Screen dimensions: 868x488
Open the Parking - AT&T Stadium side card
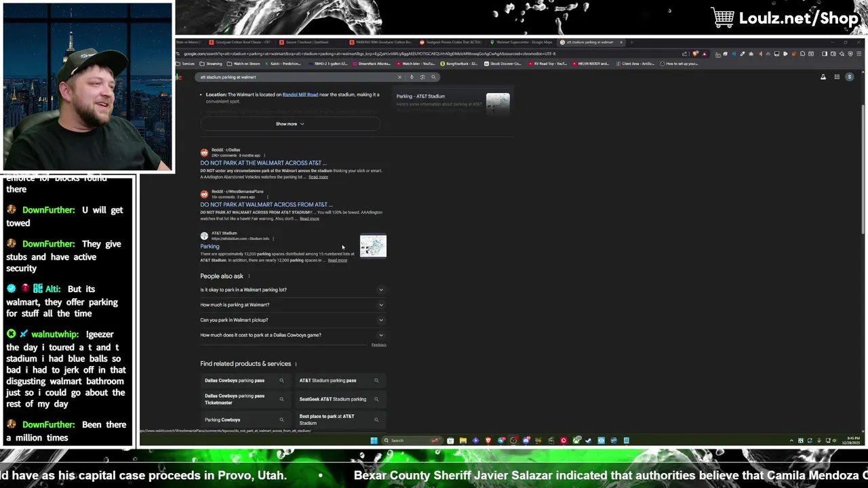[453, 101]
